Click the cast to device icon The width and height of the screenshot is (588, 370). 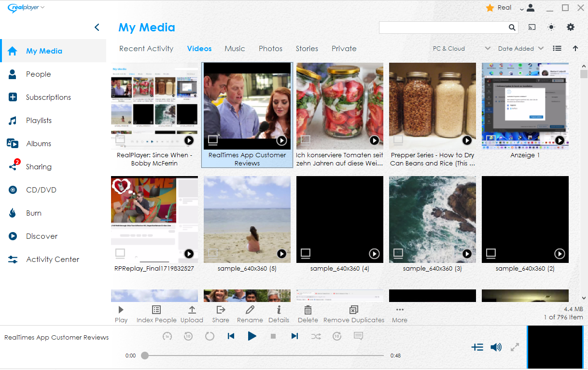[x=532, y=27]
